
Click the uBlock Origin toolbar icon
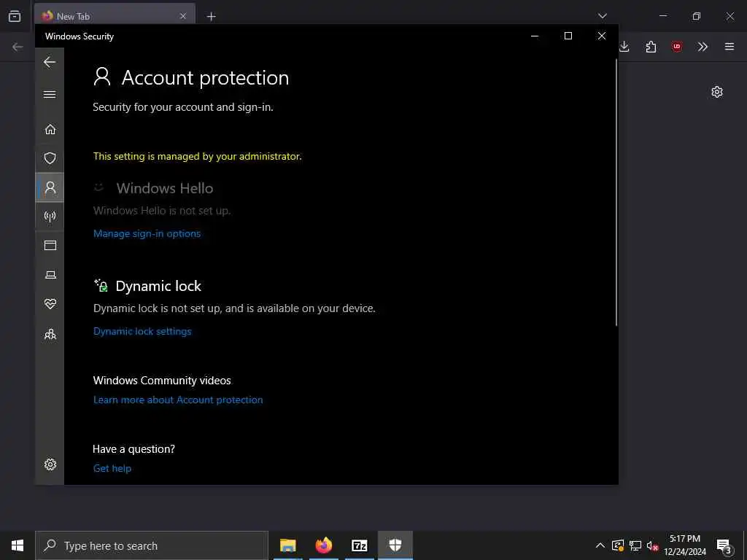pos(676,47)
